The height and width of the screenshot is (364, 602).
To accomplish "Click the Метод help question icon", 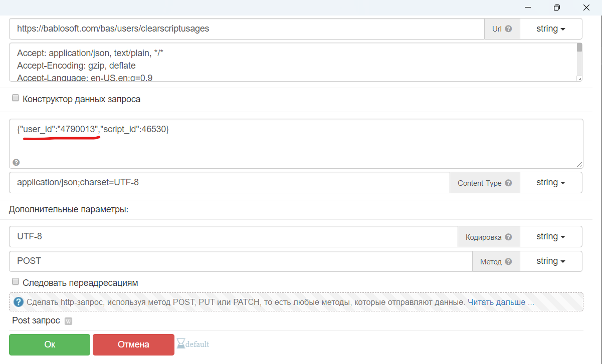I will click(x=508, y=262).
